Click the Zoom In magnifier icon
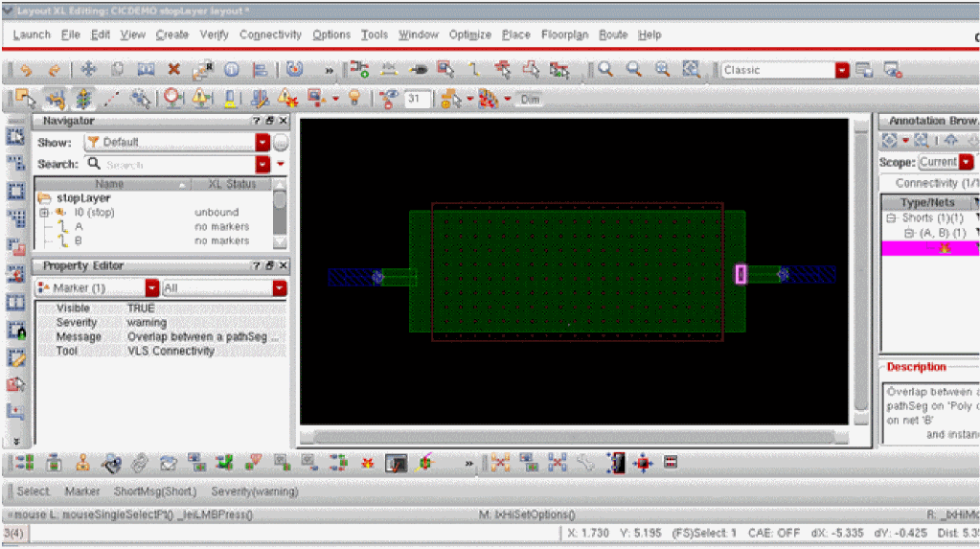Screen dimensions: 980x549 [x=605, y=70]
